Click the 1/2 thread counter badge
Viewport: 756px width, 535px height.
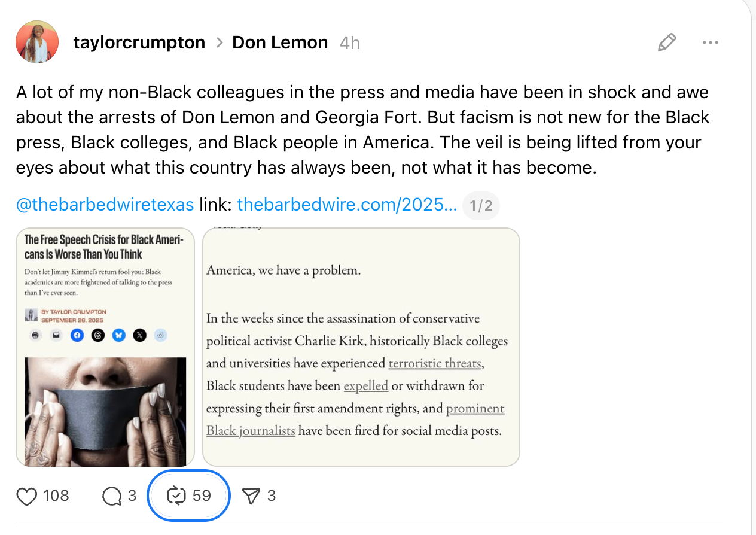click(481, 206)
